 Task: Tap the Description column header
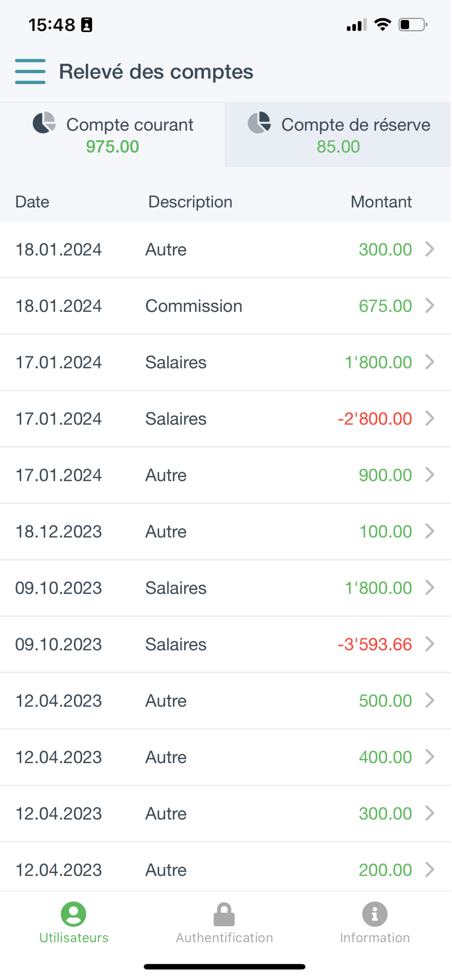pos(190,202)
